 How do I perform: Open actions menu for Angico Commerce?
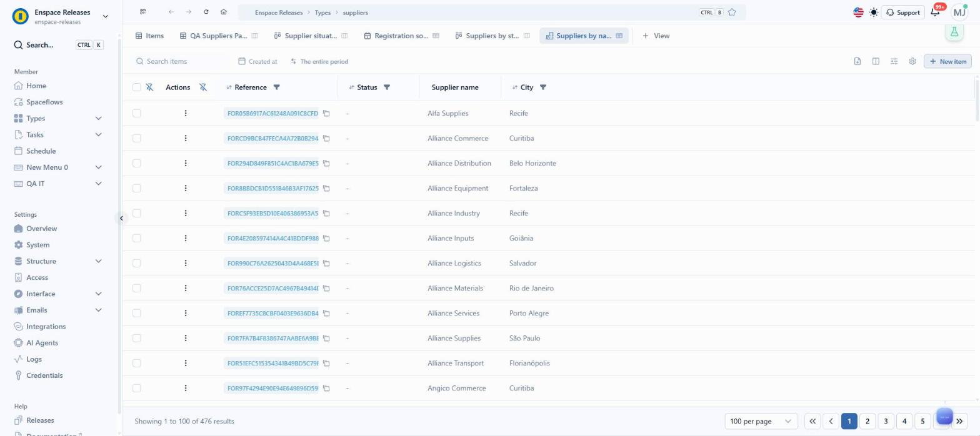[x=186, y=388]
